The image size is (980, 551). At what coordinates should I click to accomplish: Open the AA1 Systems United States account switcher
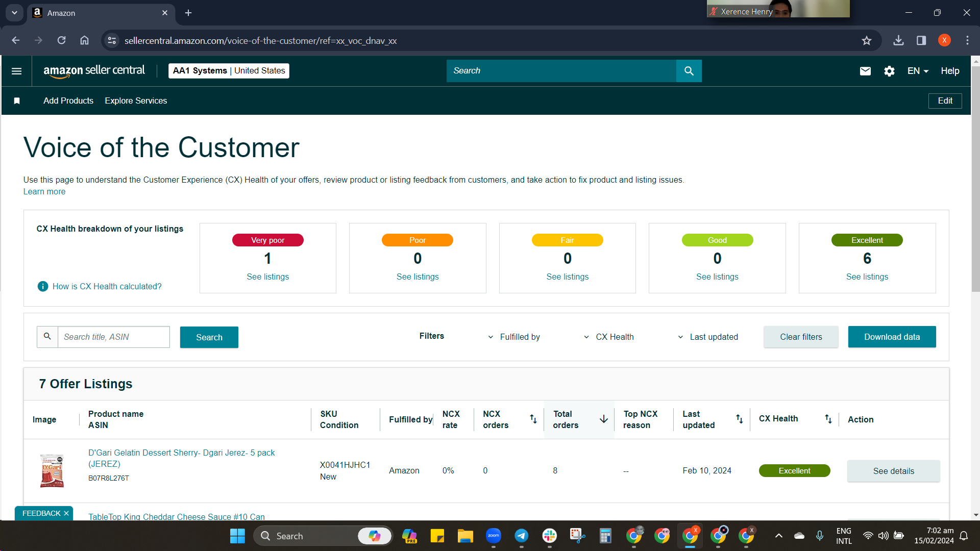point(229,71)
